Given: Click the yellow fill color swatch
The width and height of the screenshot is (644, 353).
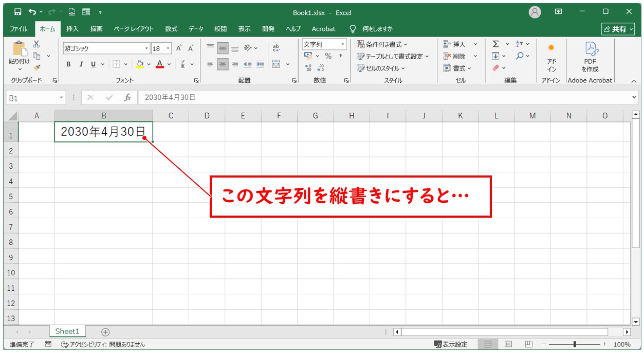Looking at the screenshot, I should click(x=140, y=64).
